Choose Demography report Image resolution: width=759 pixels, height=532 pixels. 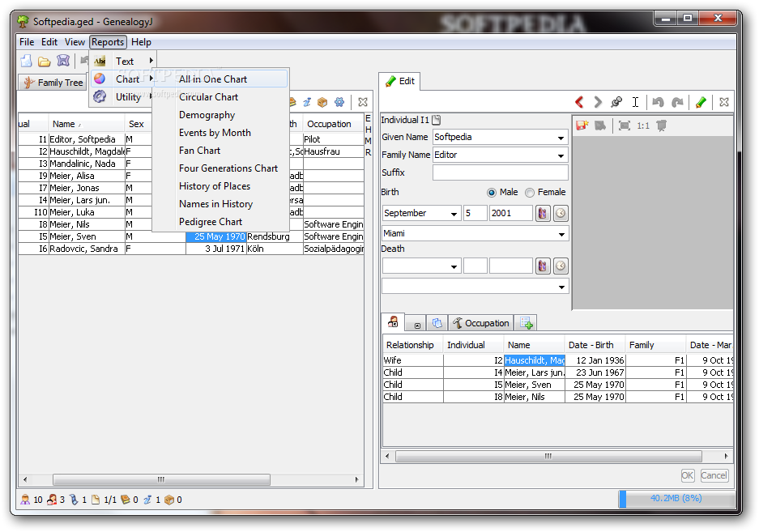pos(220,115)
